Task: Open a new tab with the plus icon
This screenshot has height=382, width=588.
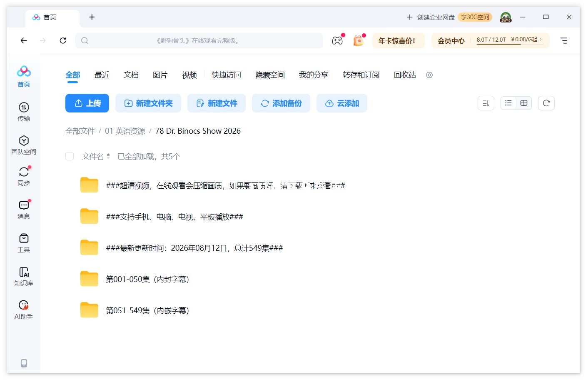Action: tap(92, 17)
